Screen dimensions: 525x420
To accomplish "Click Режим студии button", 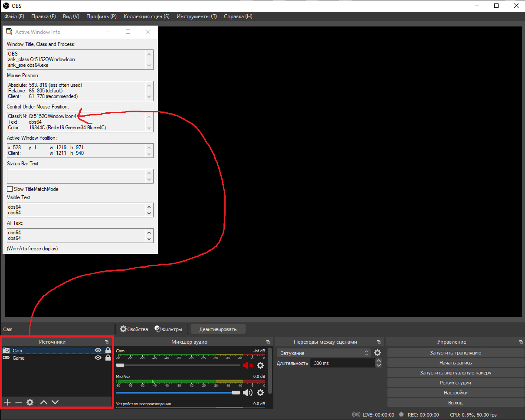I will point(456,383).
